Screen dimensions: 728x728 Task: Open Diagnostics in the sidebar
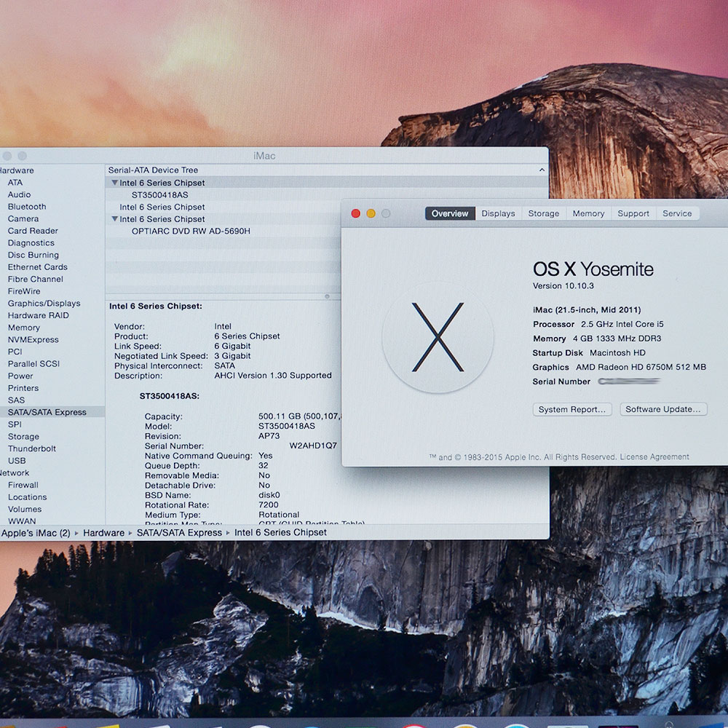tap(31, 243)
